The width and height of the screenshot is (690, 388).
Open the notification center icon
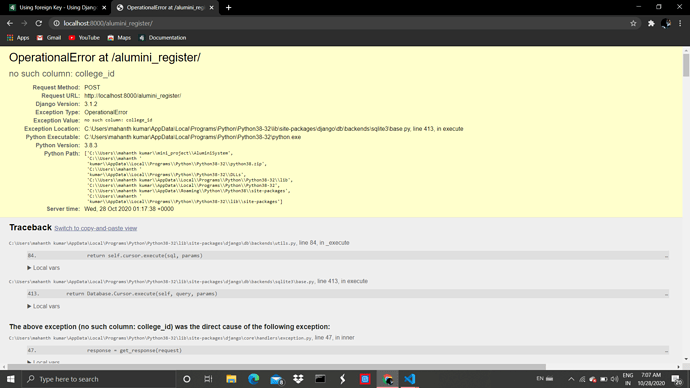[x=677, y=379]
